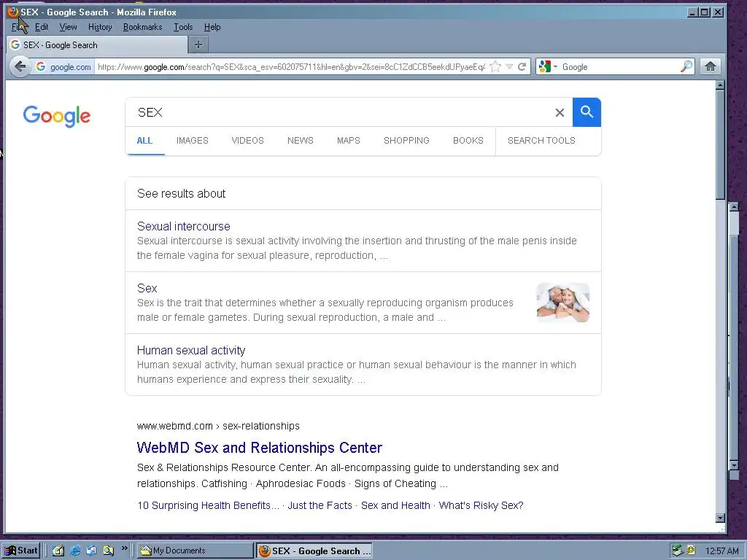Launch Outlook Express from quick launch

click(x=91, y=551)
